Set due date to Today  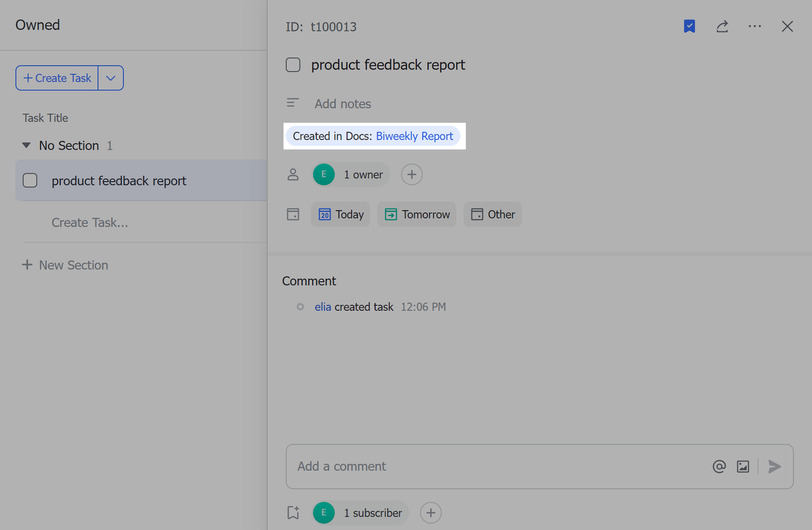click(x=341, y=214)
